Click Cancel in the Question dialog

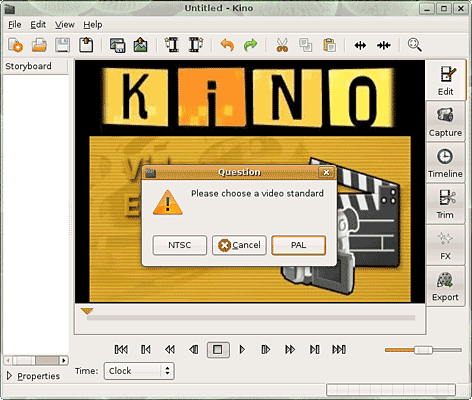(x=239, y=245)
